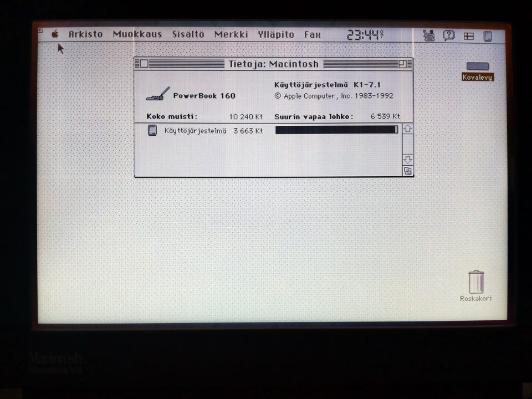
Task: Click the Käyttöjärjestelmä row name
Action: 195,131
